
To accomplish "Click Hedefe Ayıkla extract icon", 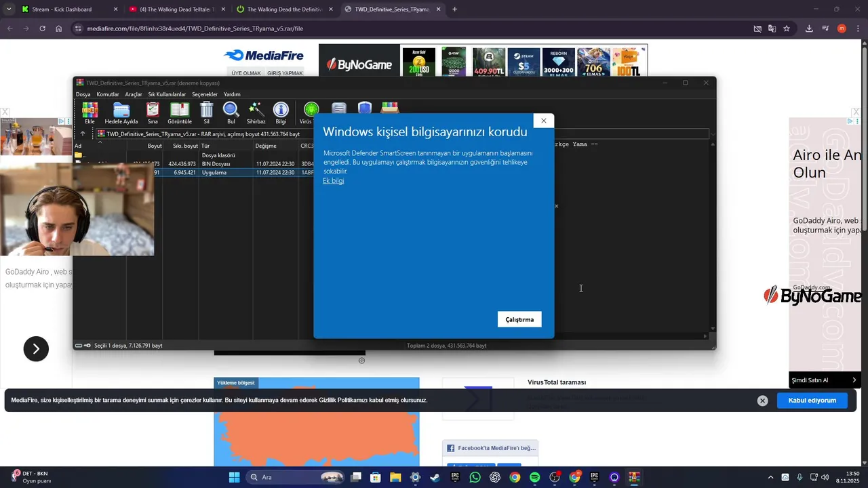I will tap(121, 113).
